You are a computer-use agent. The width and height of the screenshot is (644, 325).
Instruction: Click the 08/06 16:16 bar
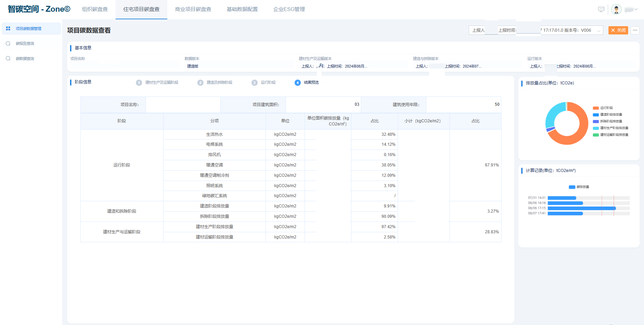[565, 203]
